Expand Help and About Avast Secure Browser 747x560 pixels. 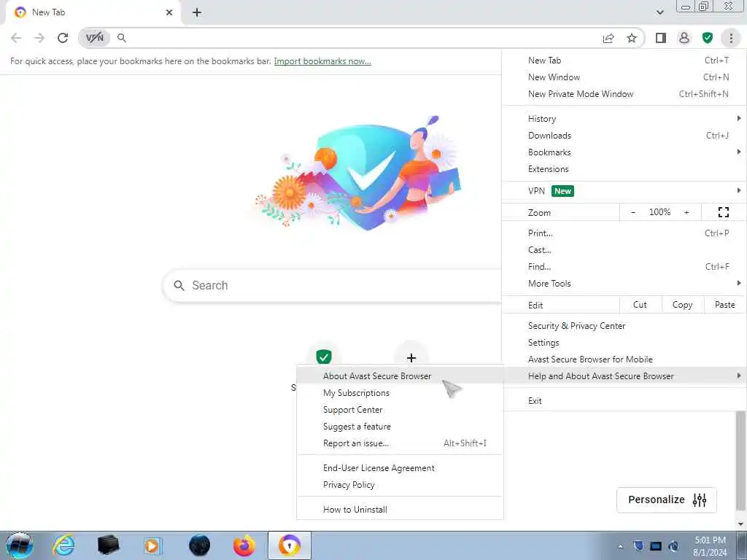tap(624, 376)
